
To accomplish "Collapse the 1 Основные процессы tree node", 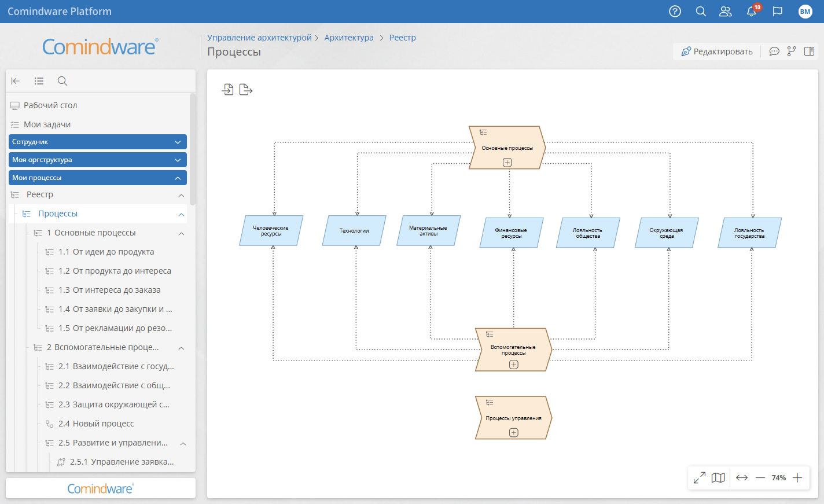I will [x=181, y=233].
